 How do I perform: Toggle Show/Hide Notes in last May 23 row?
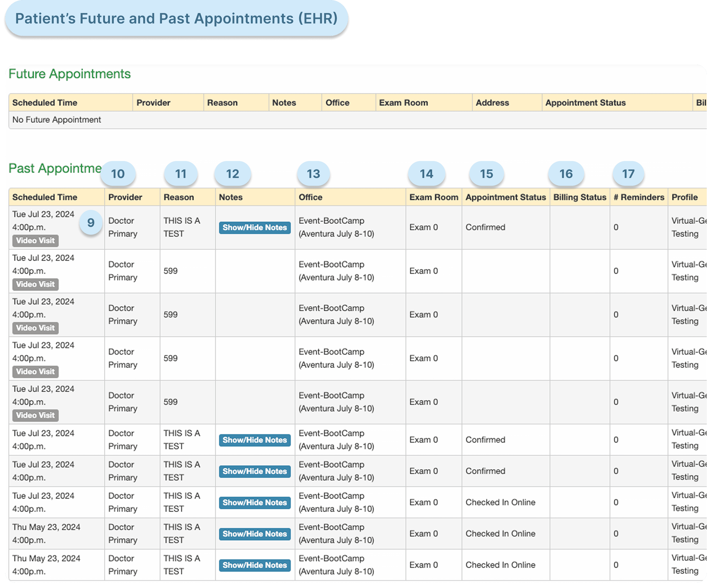[254, 565]
